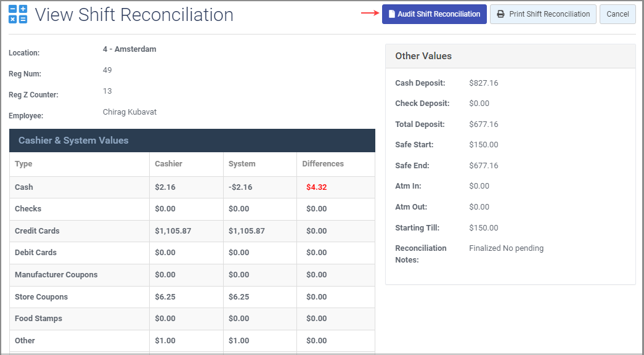This screenshot has width=644, height=355.
Task: Select the Cashier & System Values table header
Action: pyautogui.click(x=73, y=141)
